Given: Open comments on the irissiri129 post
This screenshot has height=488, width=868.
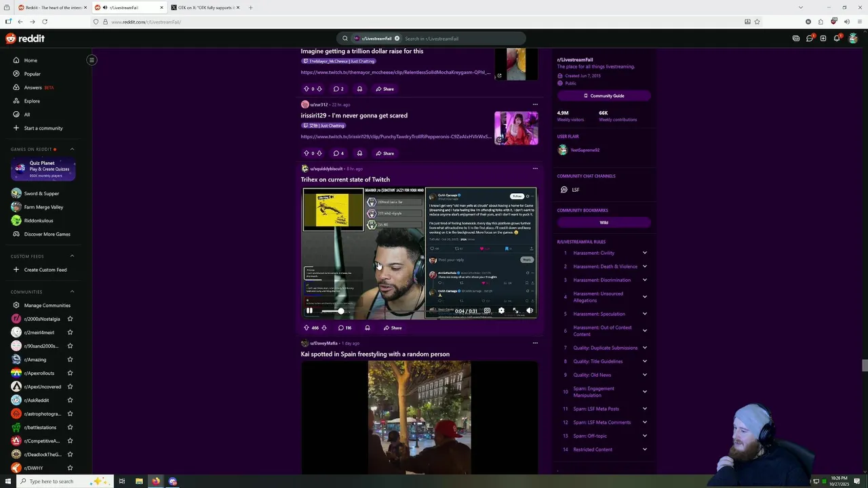Looking at the screenshot, I should click(x=338, y=153).
